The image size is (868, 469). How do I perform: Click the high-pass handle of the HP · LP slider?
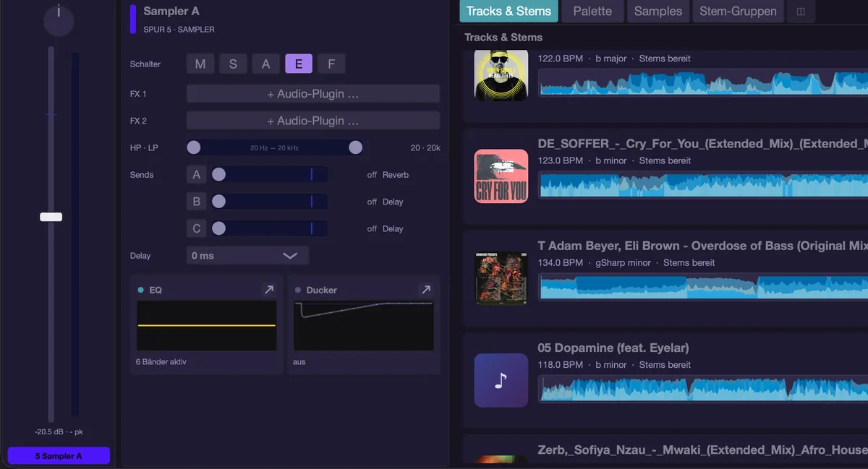(194, 147)
